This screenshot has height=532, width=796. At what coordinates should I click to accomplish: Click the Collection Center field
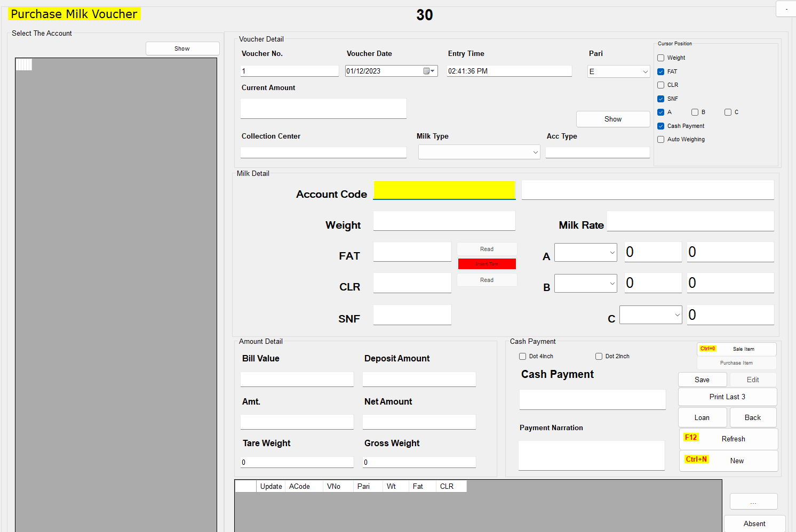pyautogui.click(x=323, y=152)
